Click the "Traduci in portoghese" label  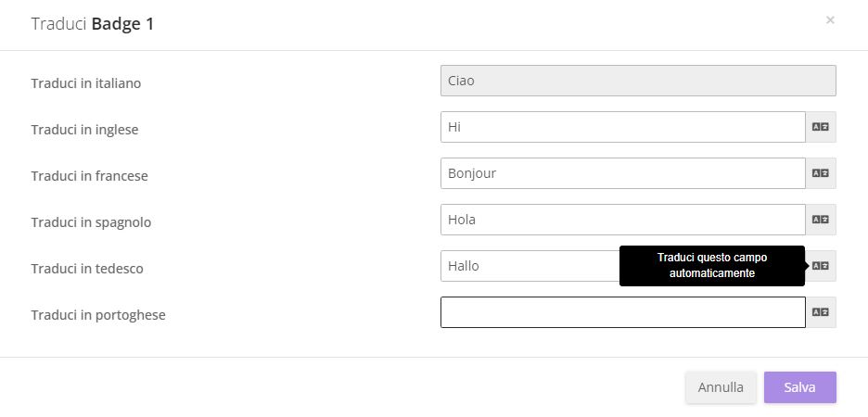[98, 315]
